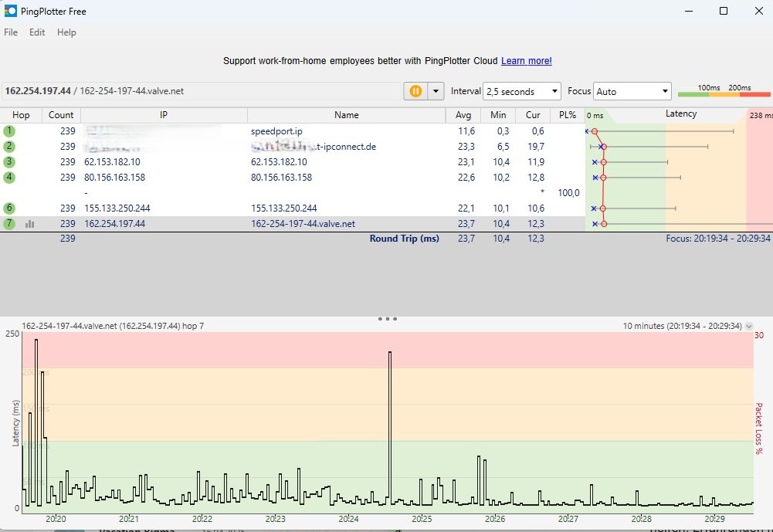Click the green hop 6 circle icon
The image size is (773, 532).
pyautogui.click(x=8, y=208)
